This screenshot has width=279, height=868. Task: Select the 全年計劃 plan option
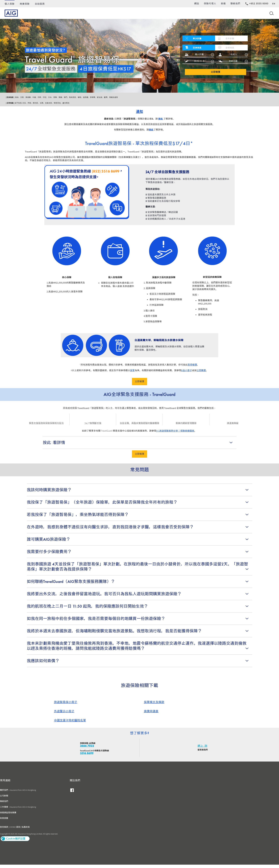click(231, 38)
